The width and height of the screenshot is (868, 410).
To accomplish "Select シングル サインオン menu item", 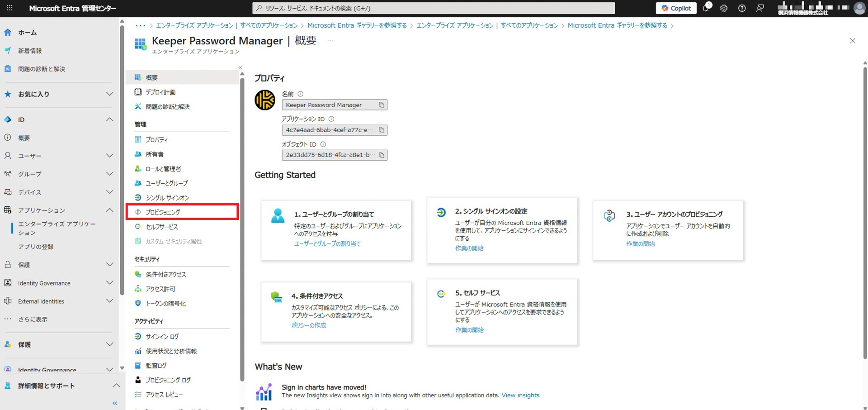I will click(167, 198).
